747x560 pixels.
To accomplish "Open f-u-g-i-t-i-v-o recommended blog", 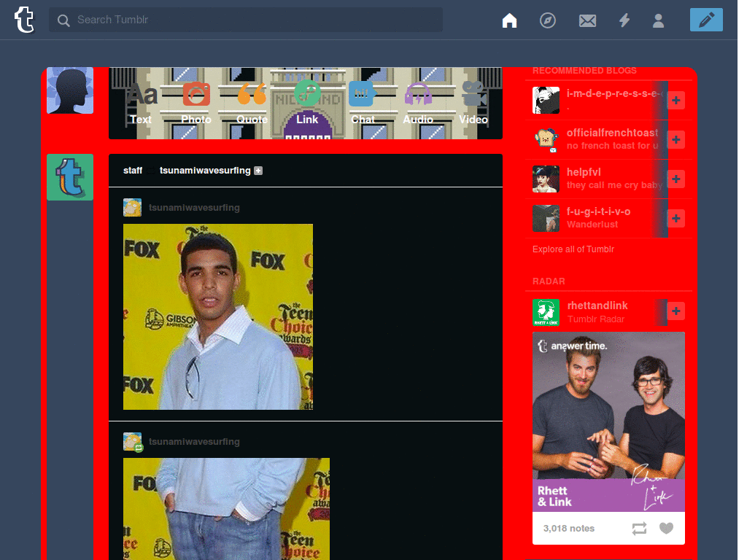I will pyautogui.click(x=598, y=211).
